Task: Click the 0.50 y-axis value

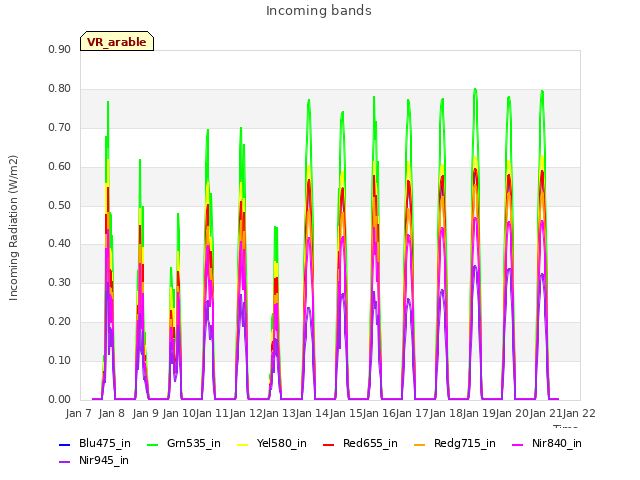Action: [60, 205]
